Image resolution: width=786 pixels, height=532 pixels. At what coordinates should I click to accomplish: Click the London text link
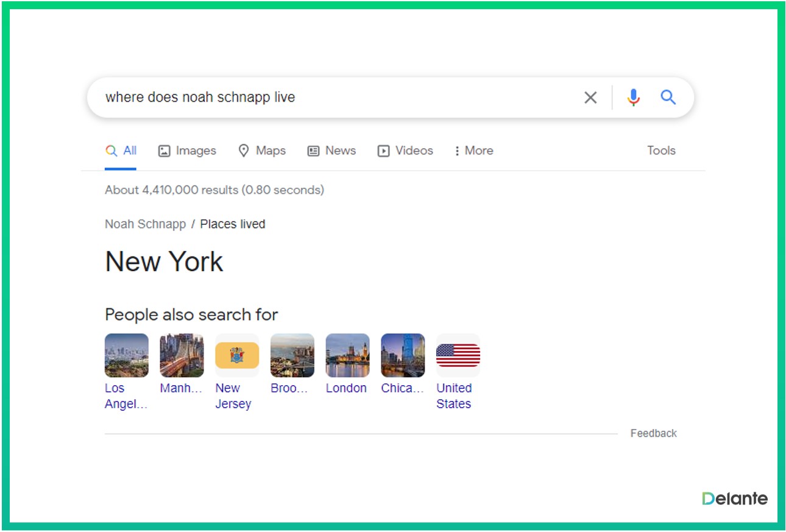point(346,388)
